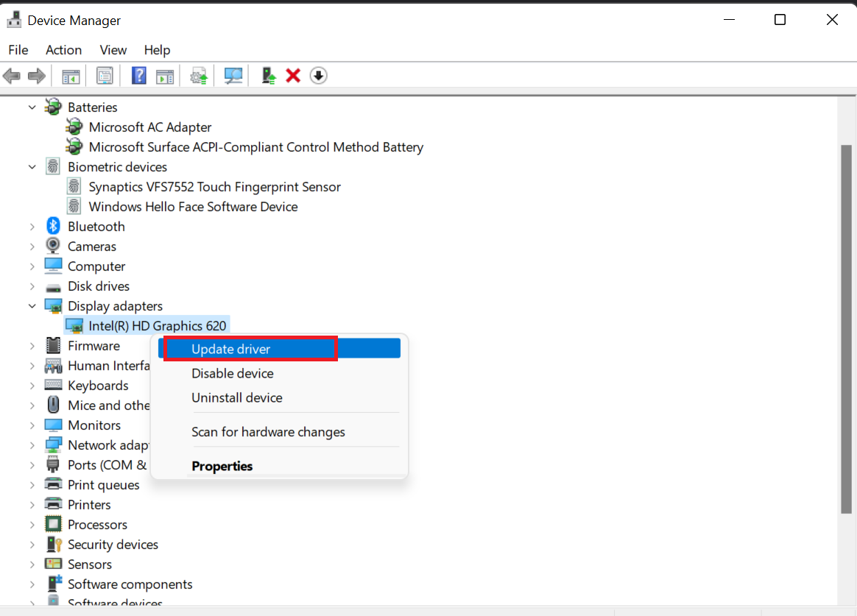Viewport: 857px width, 616px height.
Task: Click the Enable device green-arrow toolbar icon
Action: click(268, 75)
